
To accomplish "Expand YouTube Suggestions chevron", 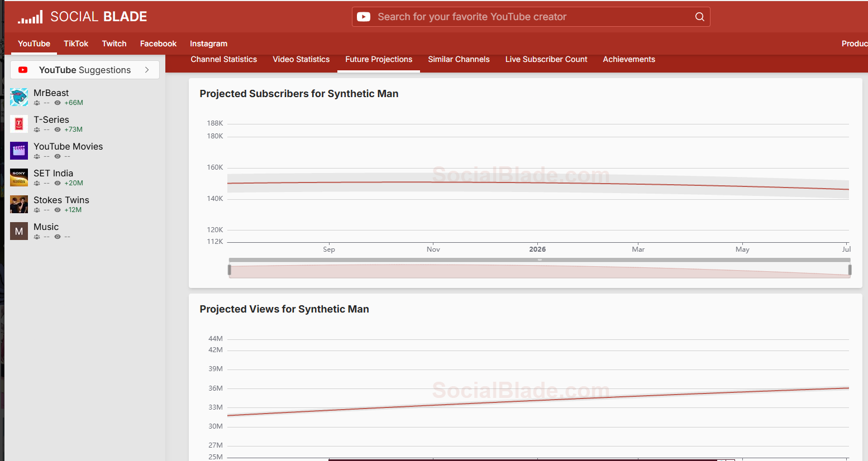I will (x=147, y=70).
